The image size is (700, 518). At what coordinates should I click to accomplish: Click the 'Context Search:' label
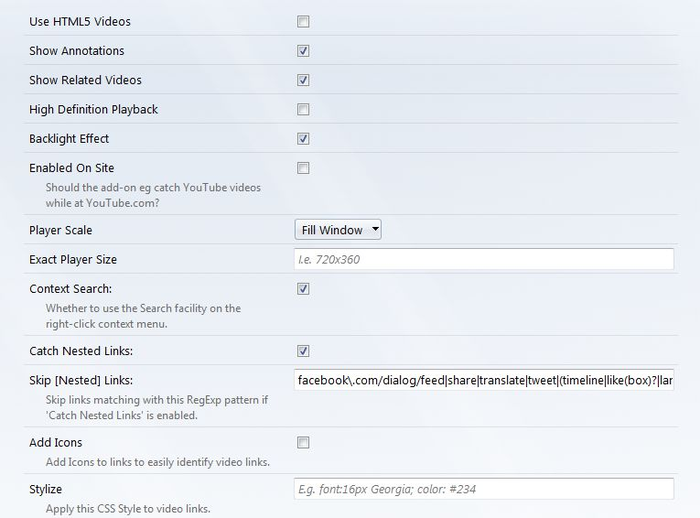pyautogui.click(x=71, y=289)
